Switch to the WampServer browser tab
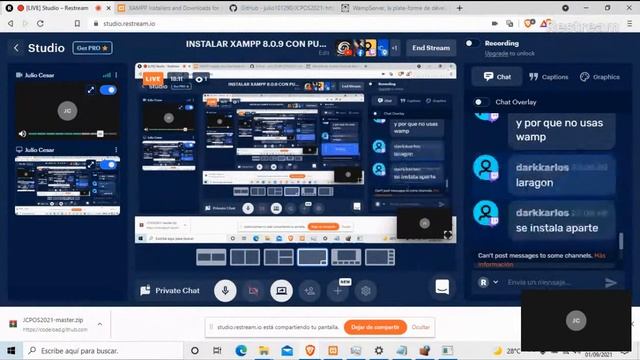640x360 pixels. point(394,8)
